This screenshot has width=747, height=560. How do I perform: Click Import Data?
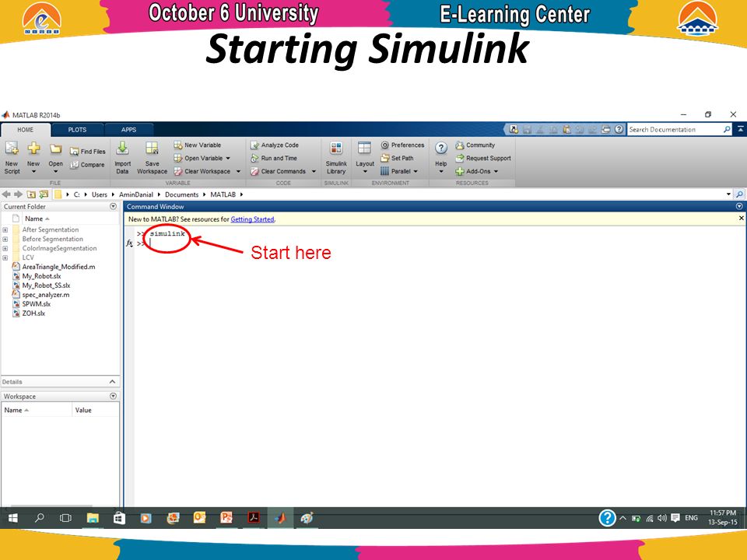(x=122, y=158)
